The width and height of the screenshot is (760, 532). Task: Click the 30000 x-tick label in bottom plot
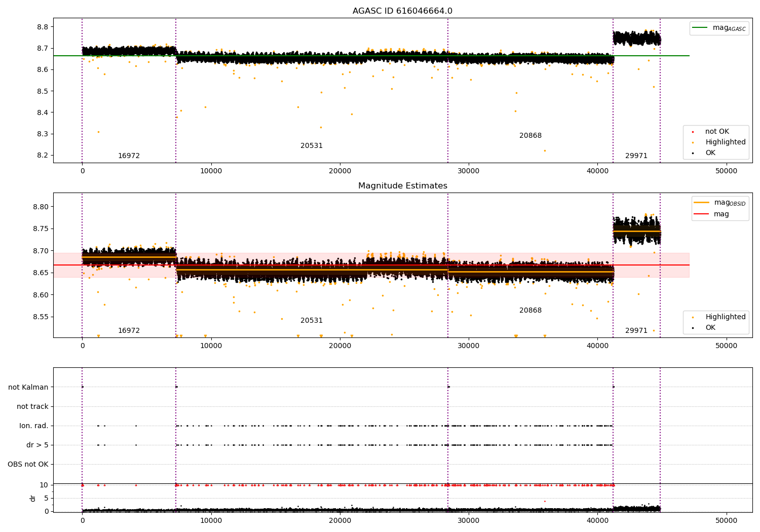coord(468,520)
